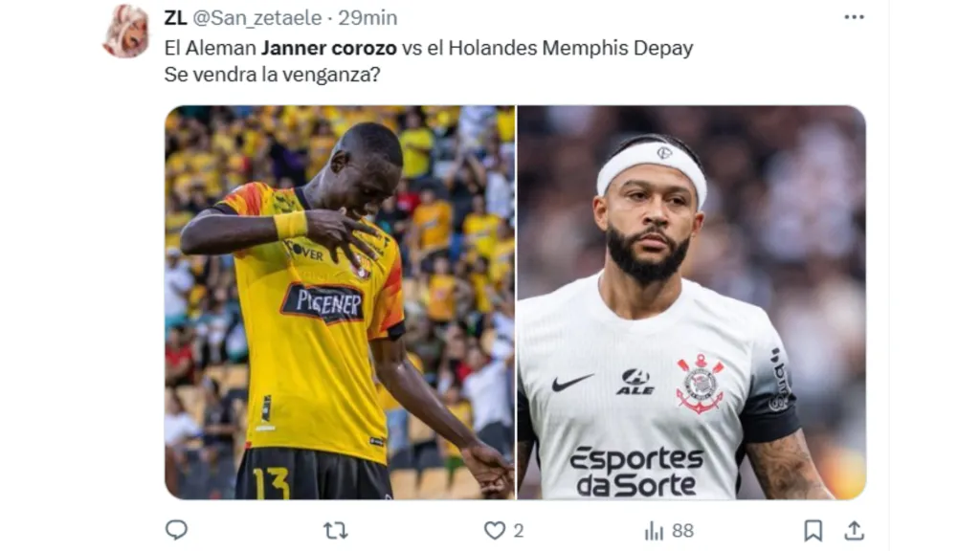The height and width of the screenshot is (551, 980).
Task: Repost the tweet using the retweet arrows
Action: tap(336, 531)
